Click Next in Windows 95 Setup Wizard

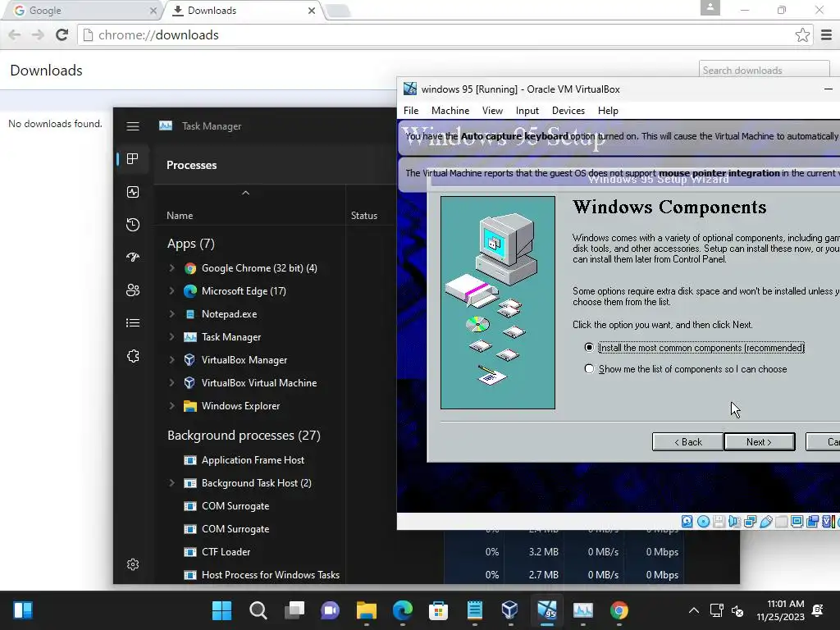point(760,442)
